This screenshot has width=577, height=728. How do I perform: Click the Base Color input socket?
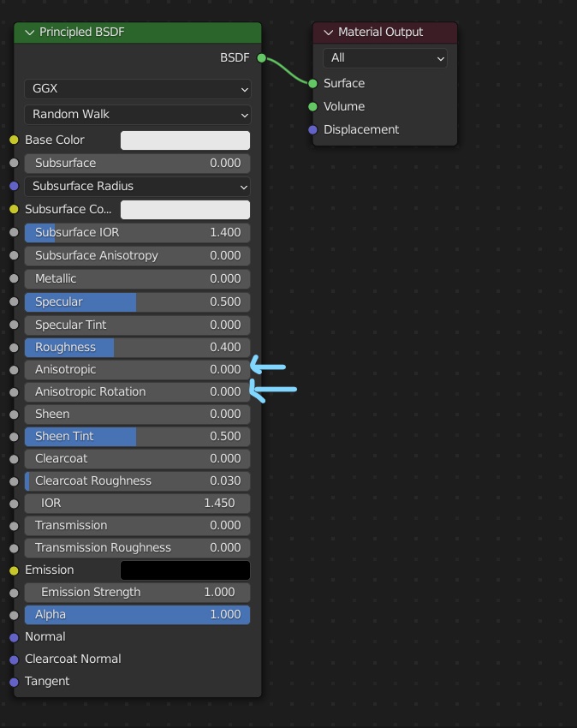click(14, 140)
